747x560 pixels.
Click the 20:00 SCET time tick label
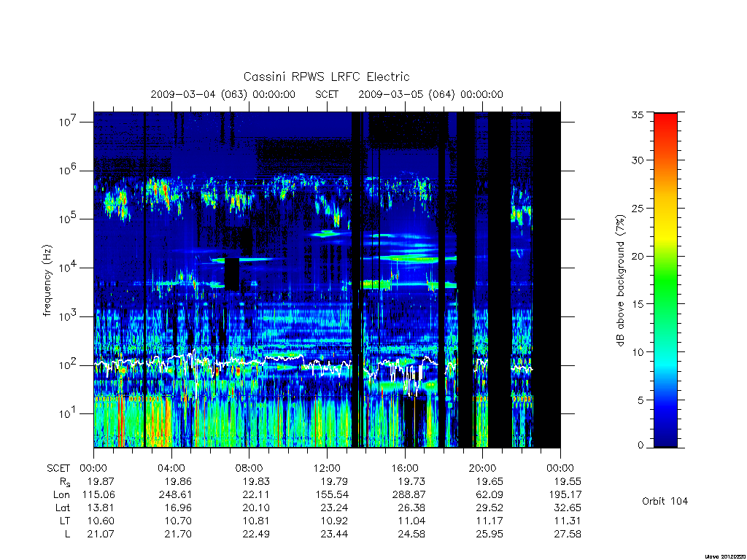click(482, 468)
